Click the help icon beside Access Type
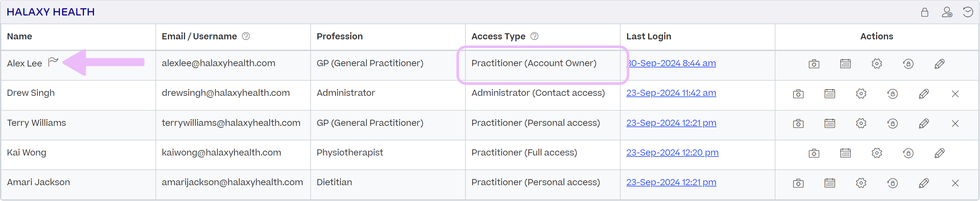The image size is (980, 201). [534, 36]
